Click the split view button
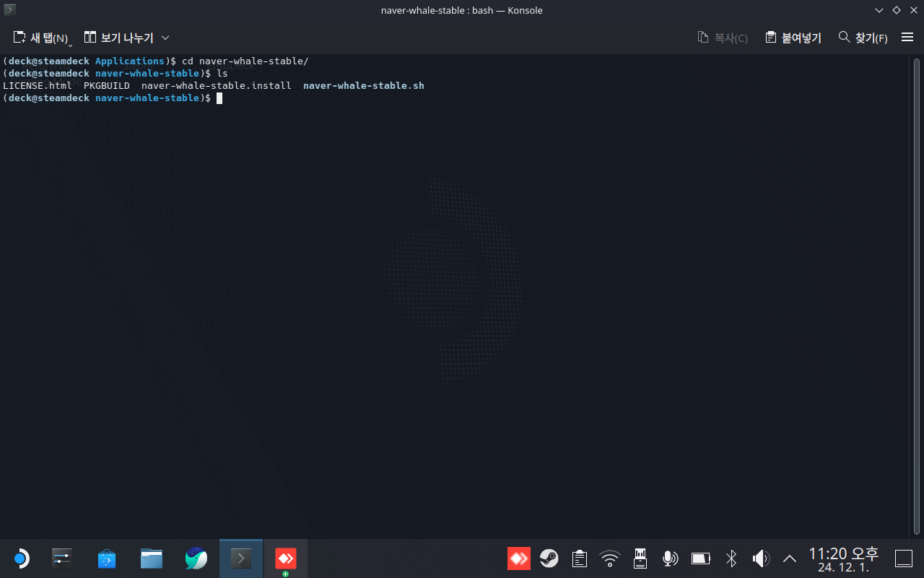This screenshot has width=924, height=578. coord(118,38)
